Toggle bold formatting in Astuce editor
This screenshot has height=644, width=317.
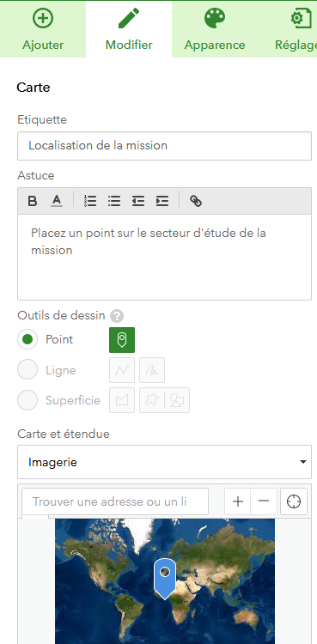tap(32, 201)
